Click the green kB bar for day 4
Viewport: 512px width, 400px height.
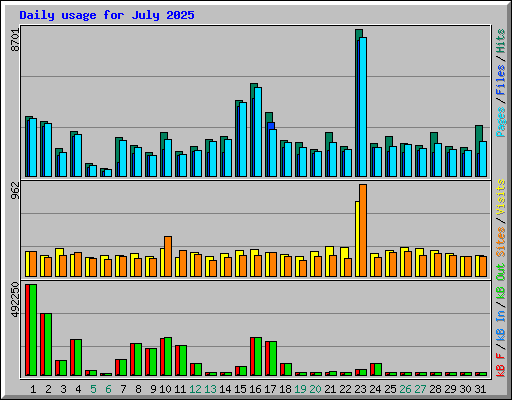pyautogui.click(x=78, y=358)
